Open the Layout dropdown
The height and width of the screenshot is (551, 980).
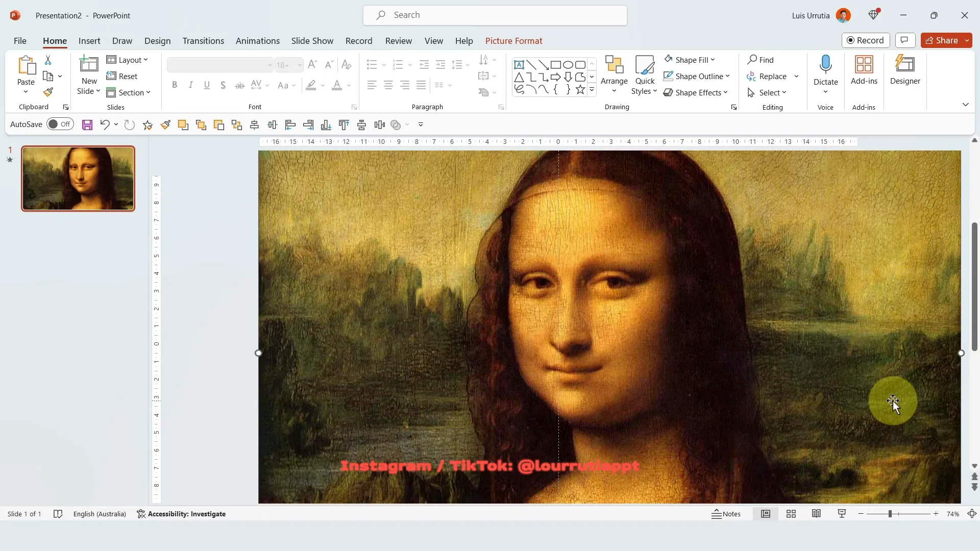127,60
